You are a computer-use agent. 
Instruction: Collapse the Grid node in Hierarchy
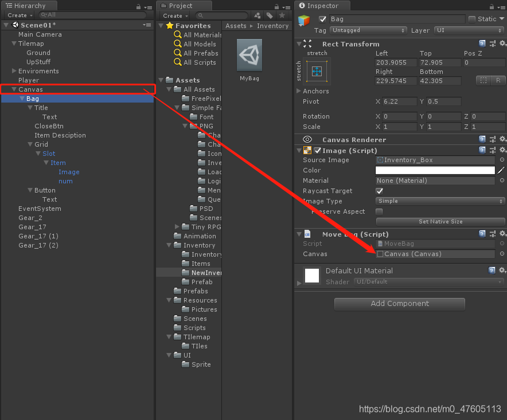[x=30, y=144]
